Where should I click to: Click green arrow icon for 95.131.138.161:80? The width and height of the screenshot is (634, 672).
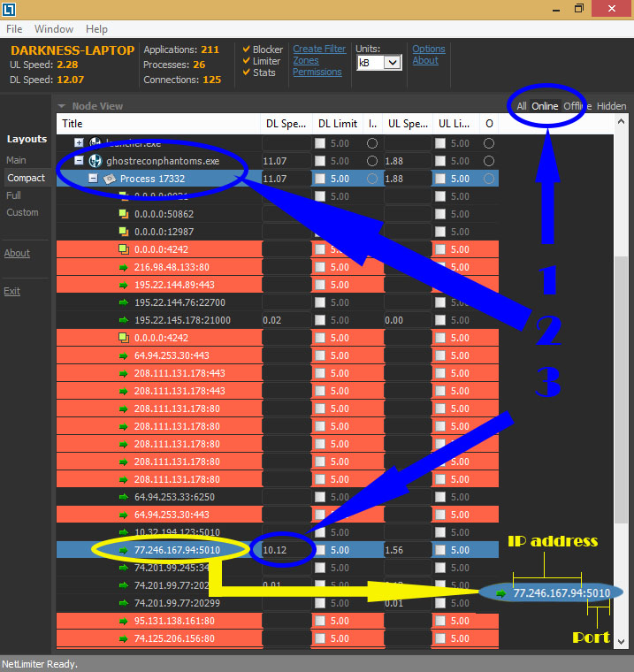point(124,621)
